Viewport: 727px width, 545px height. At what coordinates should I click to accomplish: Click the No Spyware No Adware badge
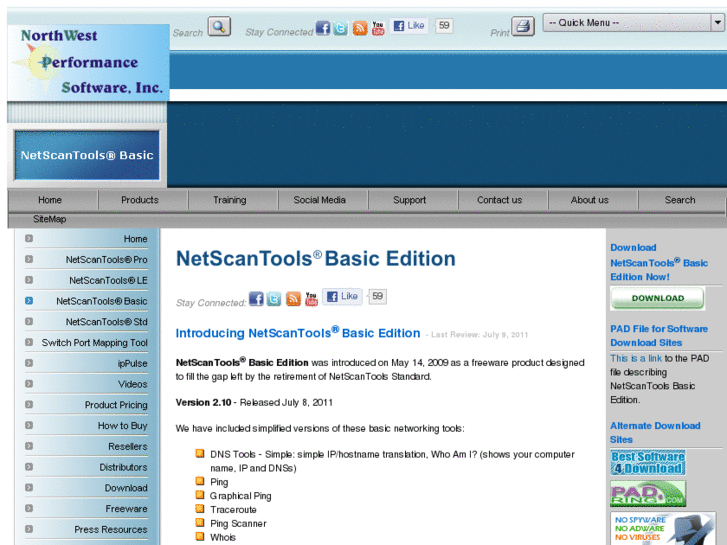coord(663,528)
